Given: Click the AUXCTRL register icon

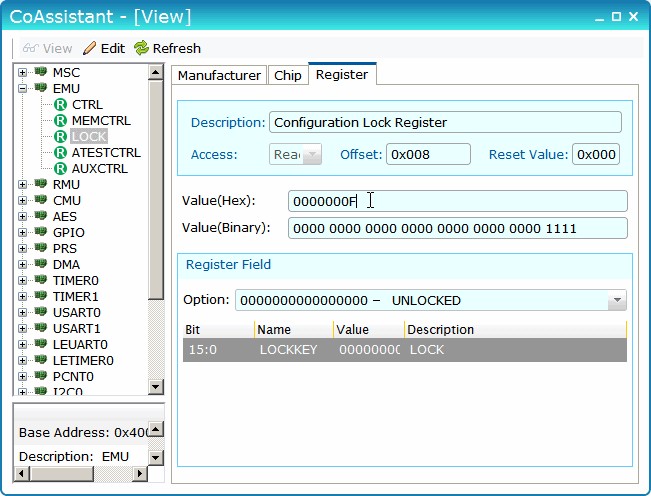Looking at the screenshot, I should point(61,169).
